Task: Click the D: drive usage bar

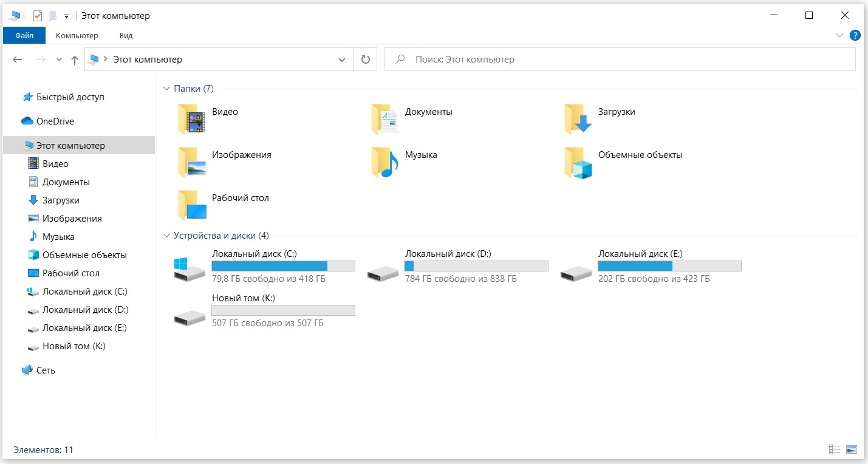Action: click(476, 266)
